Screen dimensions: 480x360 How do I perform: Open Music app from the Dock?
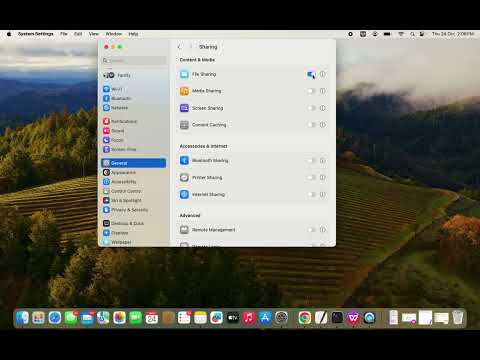(249, 318)
